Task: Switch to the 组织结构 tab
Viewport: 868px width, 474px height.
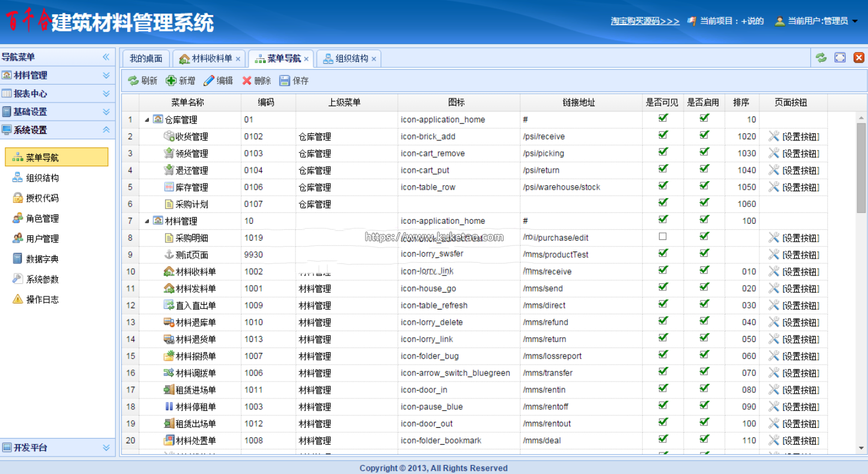Action: (351, 59)
